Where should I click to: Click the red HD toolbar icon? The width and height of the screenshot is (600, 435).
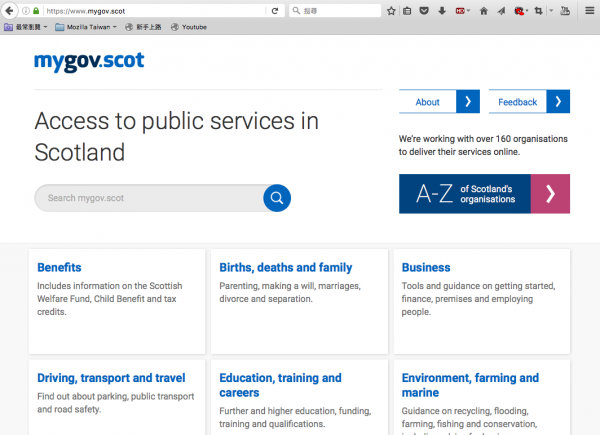coord(460,11)
